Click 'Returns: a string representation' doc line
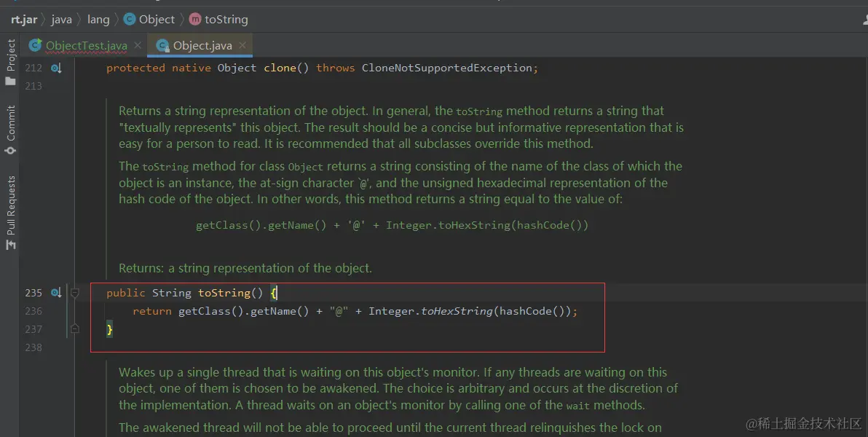Image resolution: width=868 pixels, height=437 pixels. tap(245, 268)
